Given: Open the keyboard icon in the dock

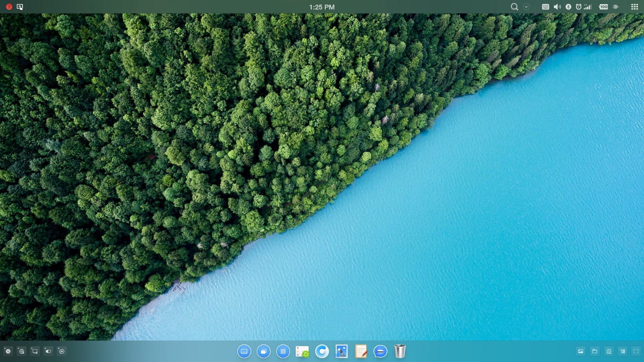Looking at the screenshot, I should tap(244, 351).
